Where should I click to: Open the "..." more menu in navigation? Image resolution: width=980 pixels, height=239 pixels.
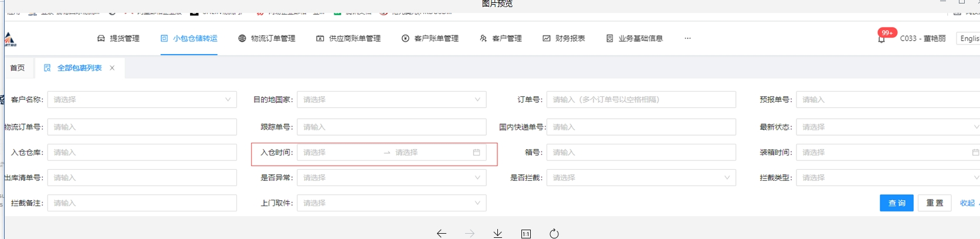click(687, 39)
